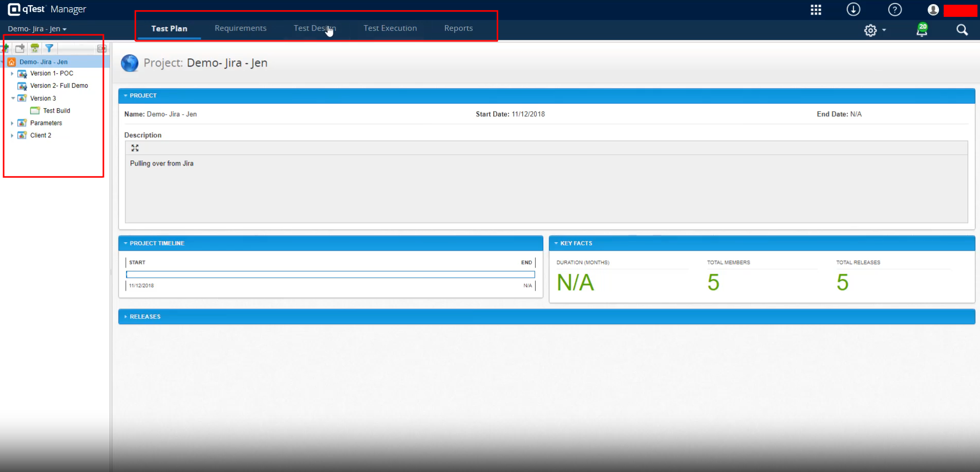Screen dimensions: 980x472
Task: Open the settings gear dropdown
Action: click(x=874, y=30)
